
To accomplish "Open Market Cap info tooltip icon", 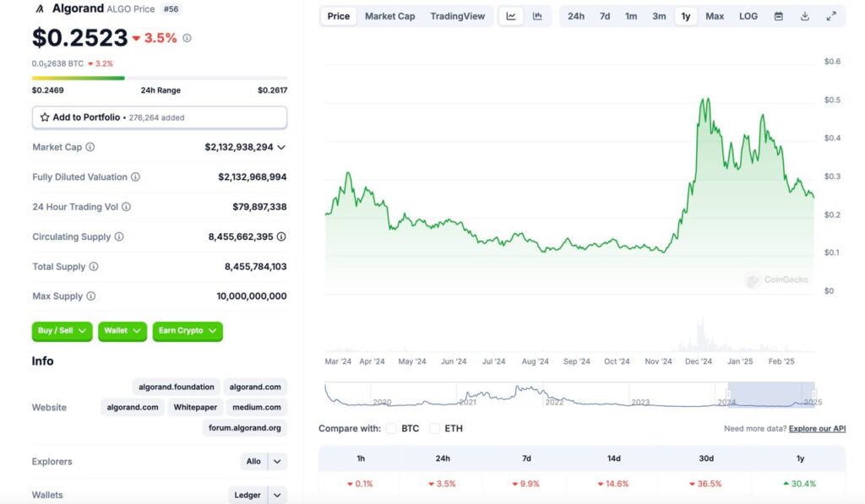I will point(90,147).
